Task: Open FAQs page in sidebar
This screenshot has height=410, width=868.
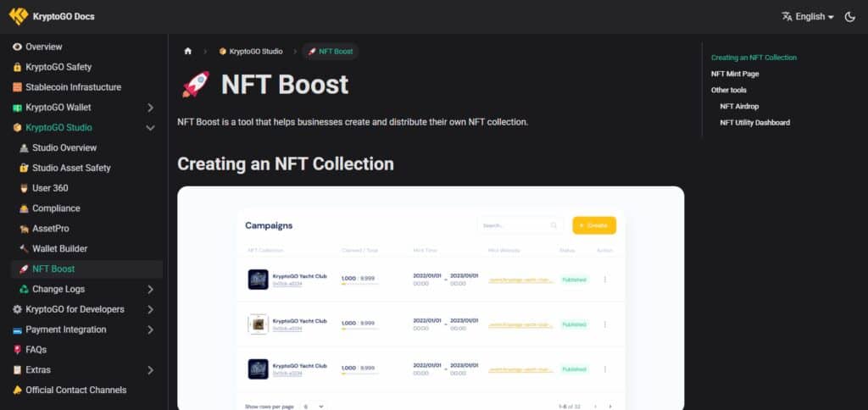Action: click(36, 350)
